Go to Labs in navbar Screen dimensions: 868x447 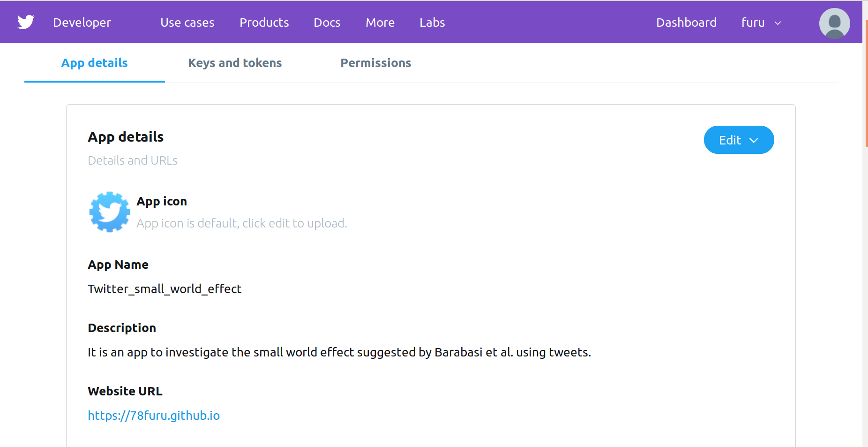tap(432, 23)
